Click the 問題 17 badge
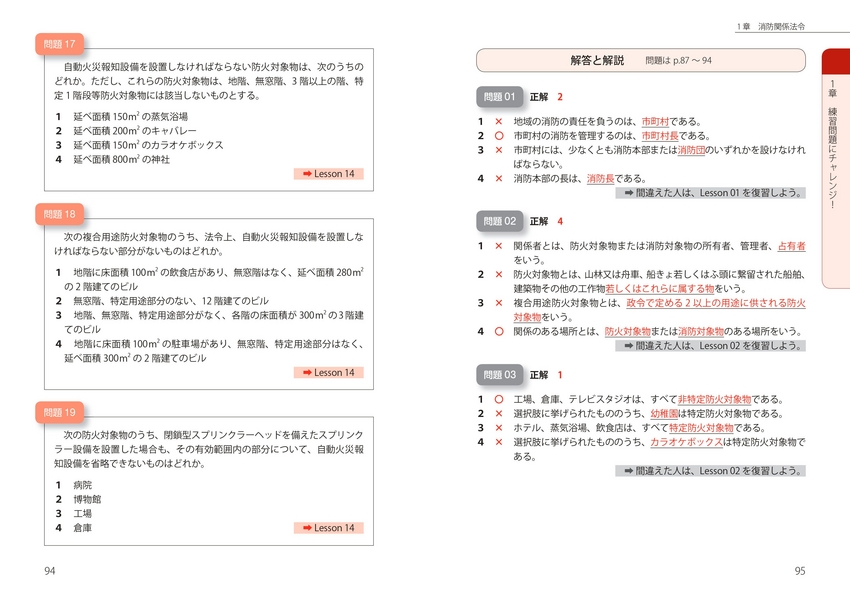 [x=60, y=44]
